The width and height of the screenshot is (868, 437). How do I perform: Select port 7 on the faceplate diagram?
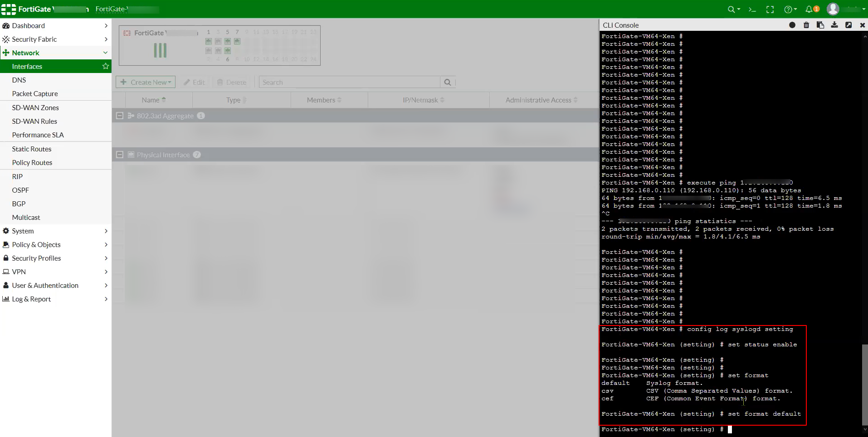(237, 41)
